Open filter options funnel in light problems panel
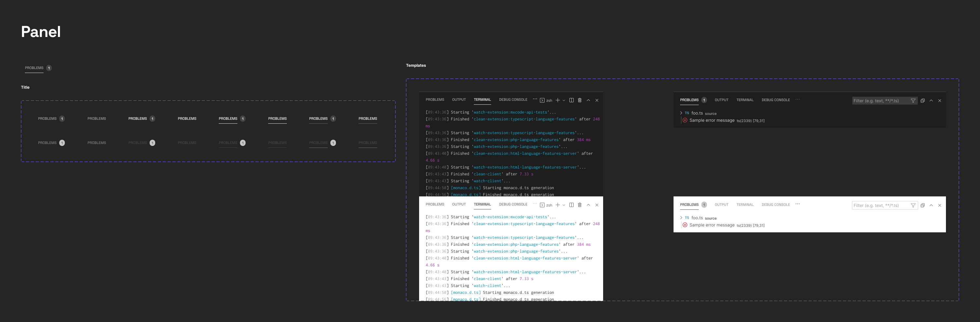 coord(913,205)
